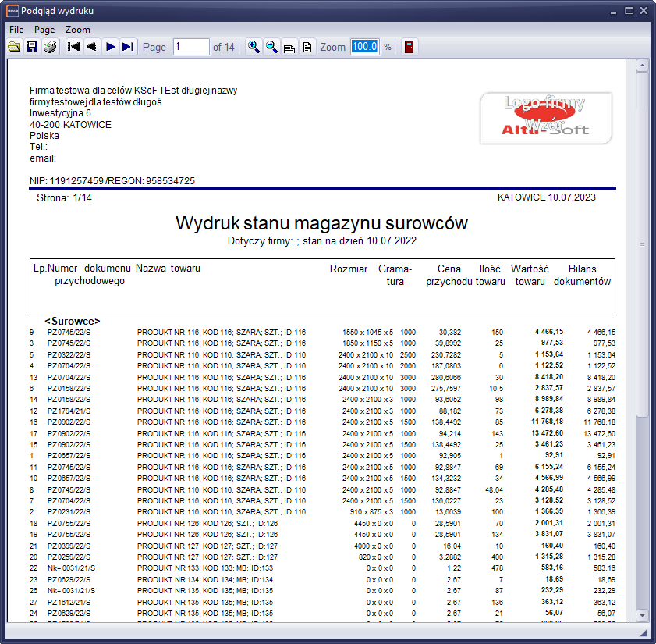Save the report with the floppy disk icon
Screen dimensions: 656x644
32,47
